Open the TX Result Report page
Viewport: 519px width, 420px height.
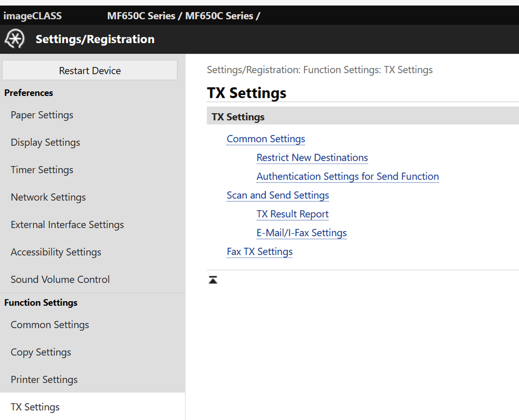point(292,214)
